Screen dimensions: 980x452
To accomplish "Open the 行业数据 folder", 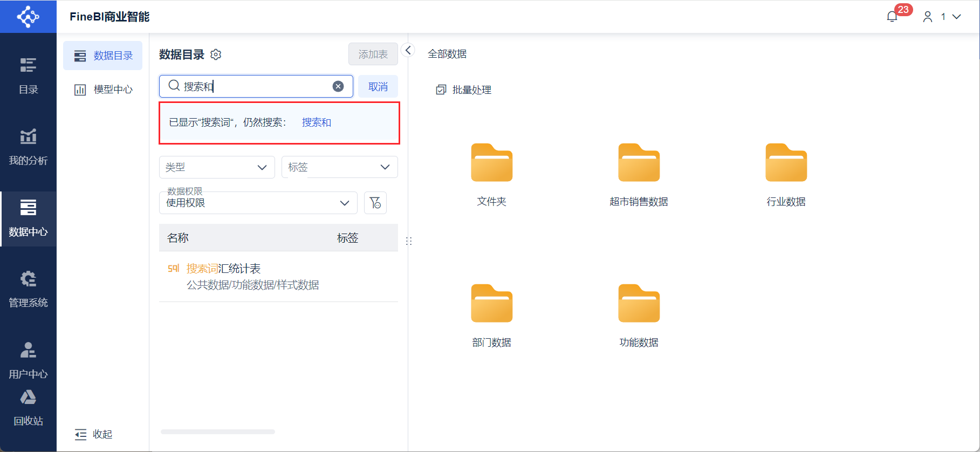I will tap(786, 175).
